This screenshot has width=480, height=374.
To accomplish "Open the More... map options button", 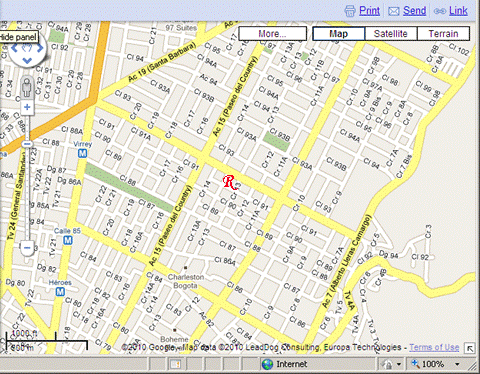I will 273,34.
